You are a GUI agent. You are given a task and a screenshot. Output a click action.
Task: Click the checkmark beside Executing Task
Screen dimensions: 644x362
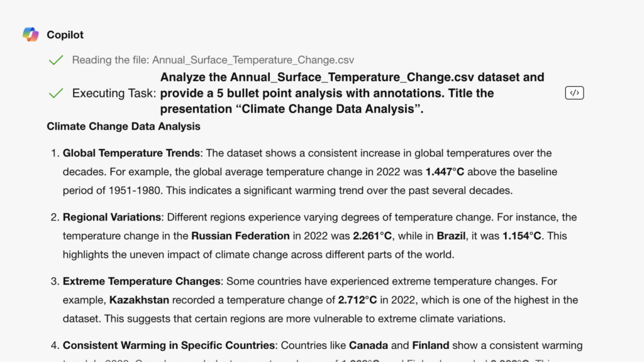(x=56, y=93)
